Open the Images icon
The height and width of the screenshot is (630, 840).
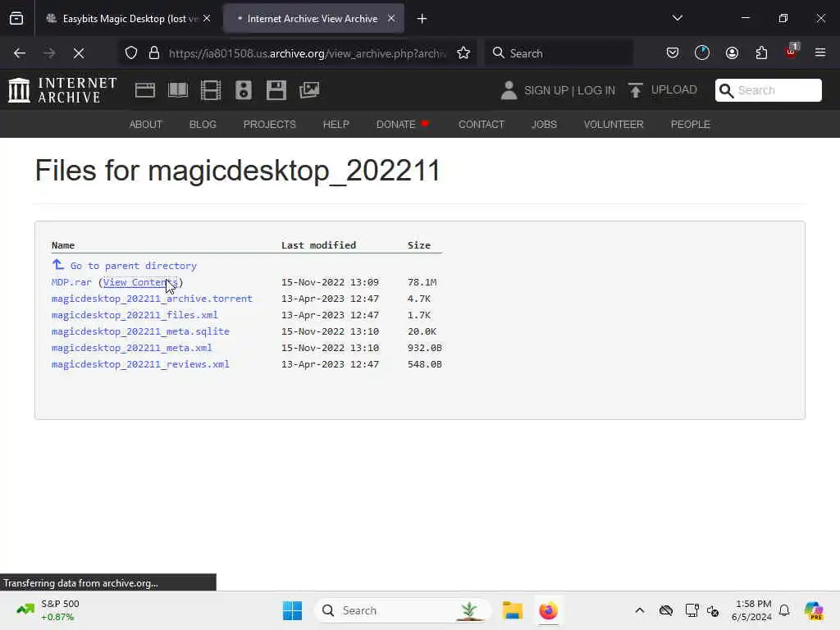(309, 90)
